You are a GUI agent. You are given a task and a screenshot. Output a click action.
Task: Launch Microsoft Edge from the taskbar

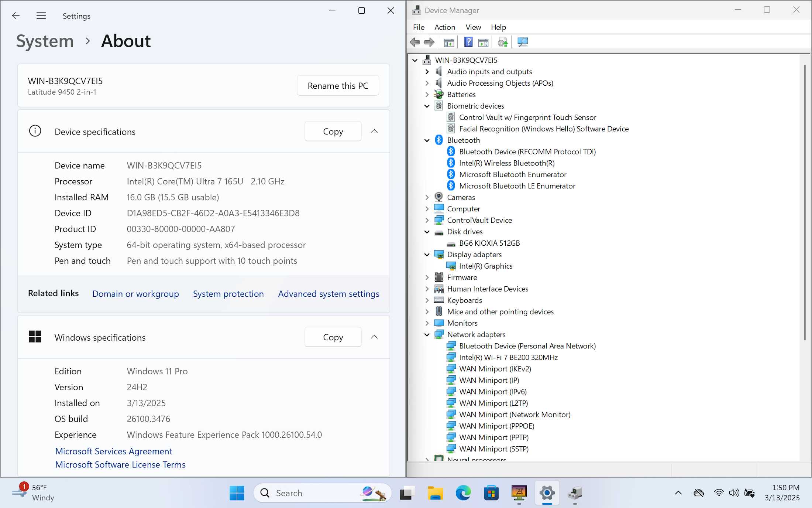tap(463, 493)
